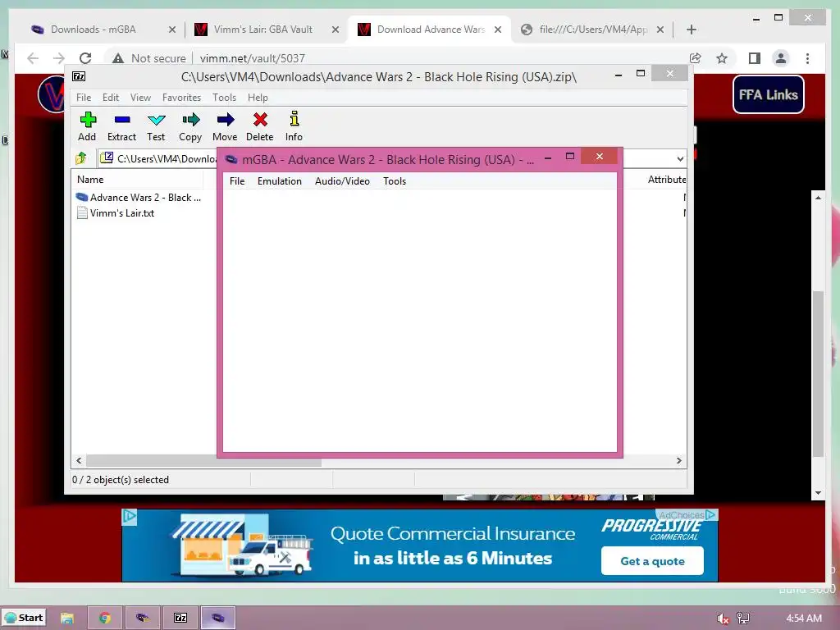
Task: Open a new Chrome tab
Action: point(691,30)
